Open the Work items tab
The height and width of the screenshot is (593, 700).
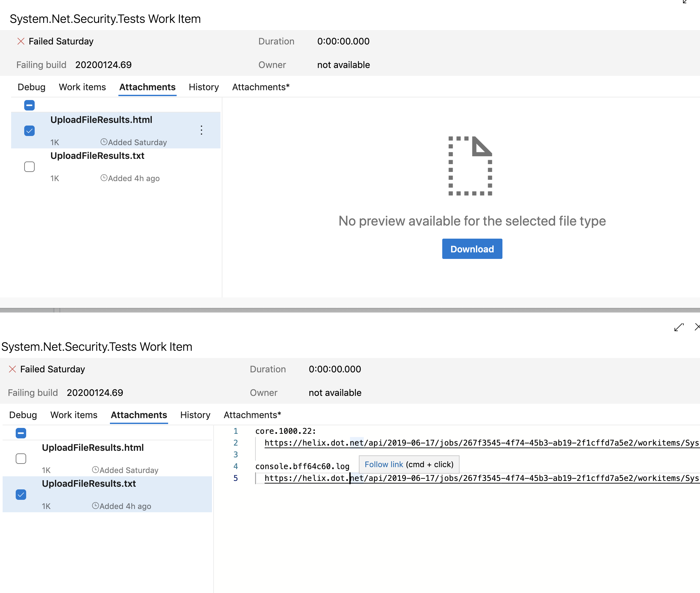[x=82, y=87]
